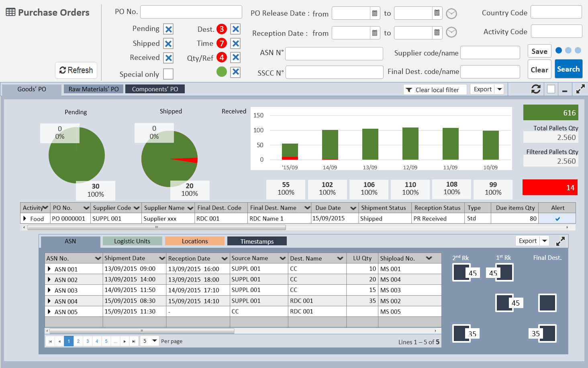Click the Reception Date clock icon
The image size is (588, 368).
tap(451, 32)
